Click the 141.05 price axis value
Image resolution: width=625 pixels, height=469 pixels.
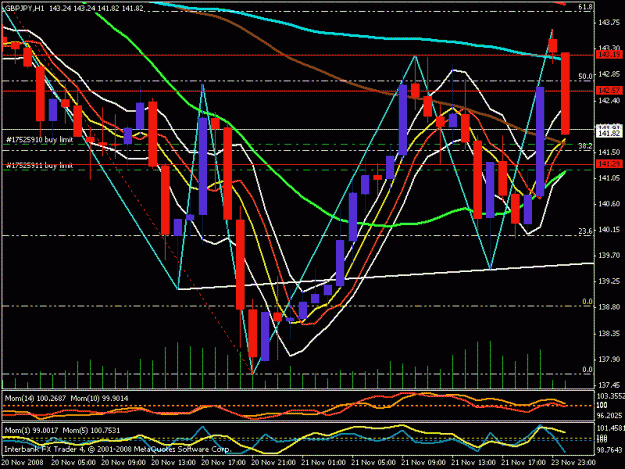[609, 178]
